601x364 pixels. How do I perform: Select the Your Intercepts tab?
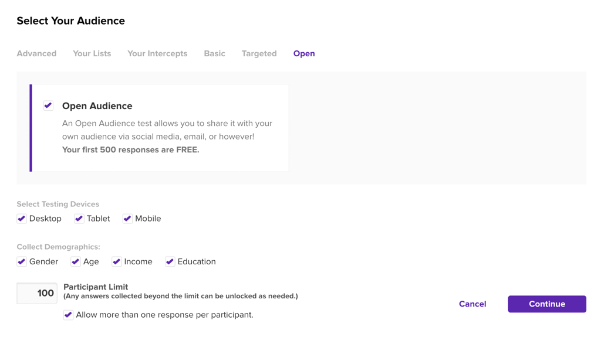(x=157, y=53)
